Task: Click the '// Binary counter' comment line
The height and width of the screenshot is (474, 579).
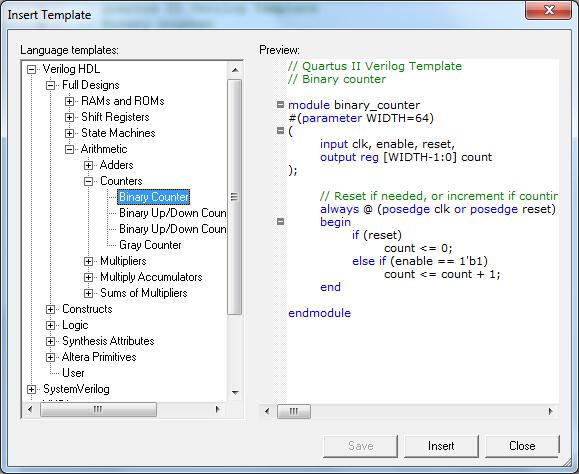Action: tap(337, 79)
